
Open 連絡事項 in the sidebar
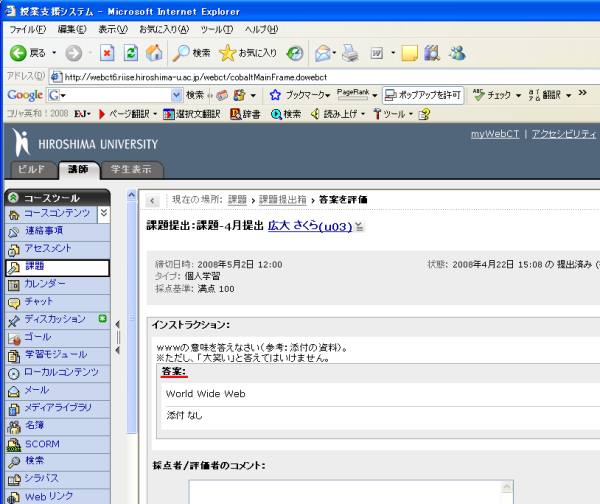tap(44, 231)
